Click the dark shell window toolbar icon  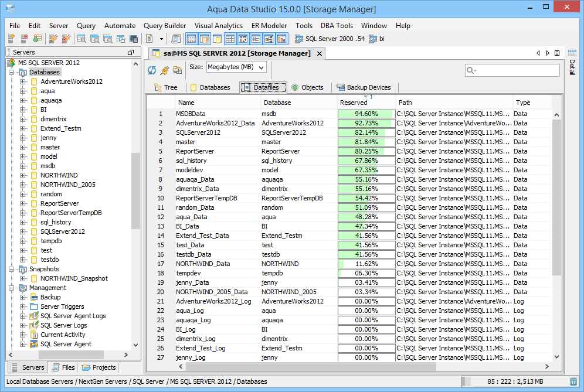click(134, 39)
